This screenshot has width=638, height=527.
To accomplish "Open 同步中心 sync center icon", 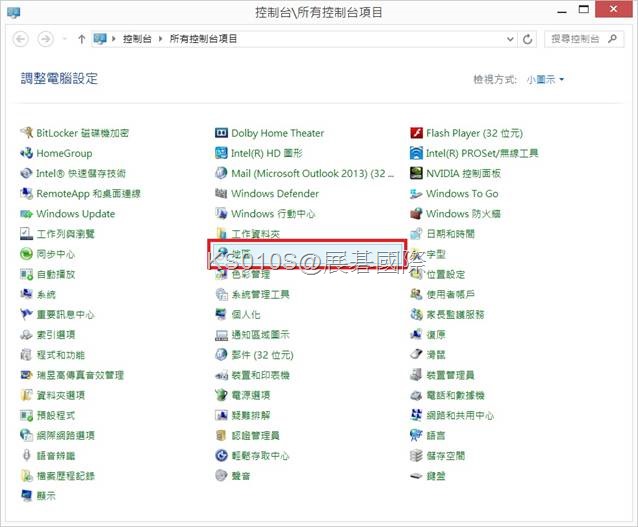I will (x=27, y=254).
